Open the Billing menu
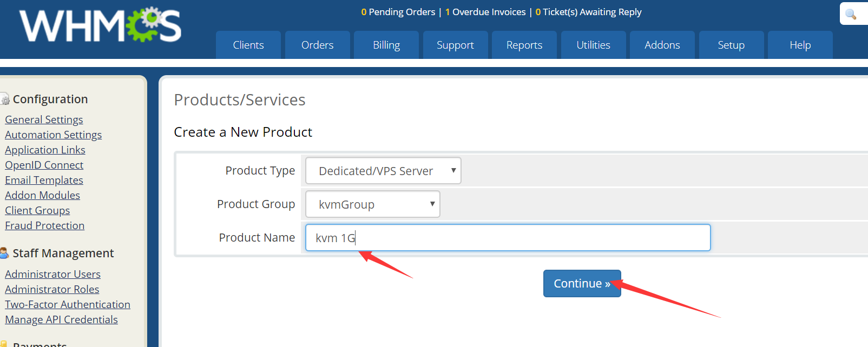 point(386,45)
